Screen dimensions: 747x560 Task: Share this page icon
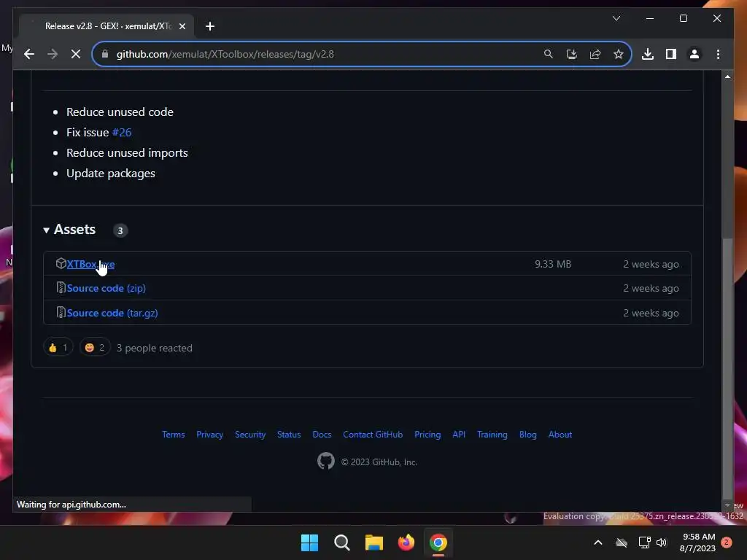pos(595,54)
